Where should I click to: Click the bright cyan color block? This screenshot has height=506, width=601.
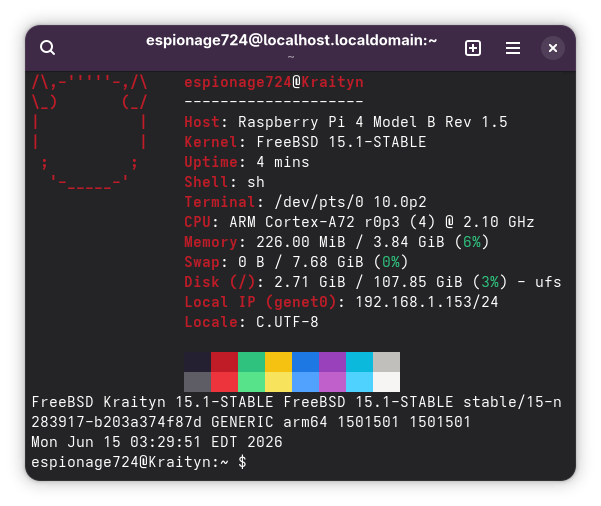pyautogui.click(x=360, y=382)
